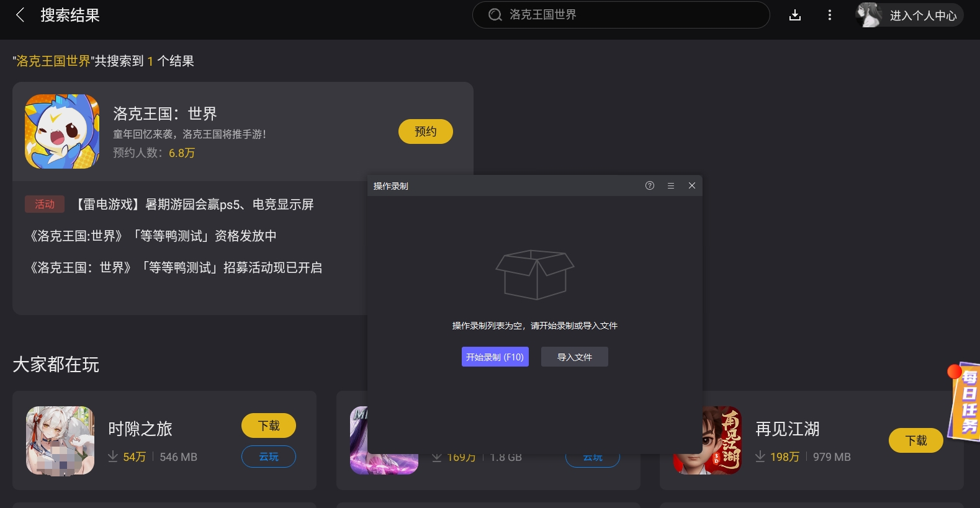Click the empty-list message in 操作录制
This screenshot has width=980, height=508.
coord(535,326)
